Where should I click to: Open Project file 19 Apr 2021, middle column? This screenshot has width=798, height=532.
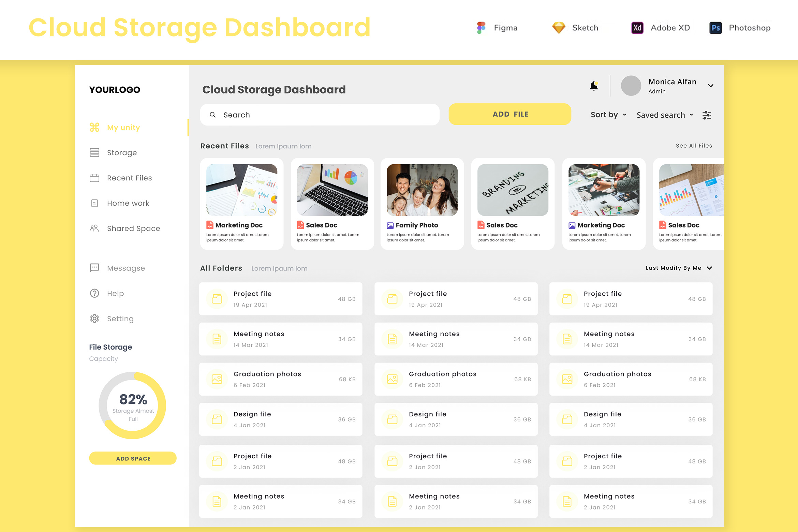456,299
